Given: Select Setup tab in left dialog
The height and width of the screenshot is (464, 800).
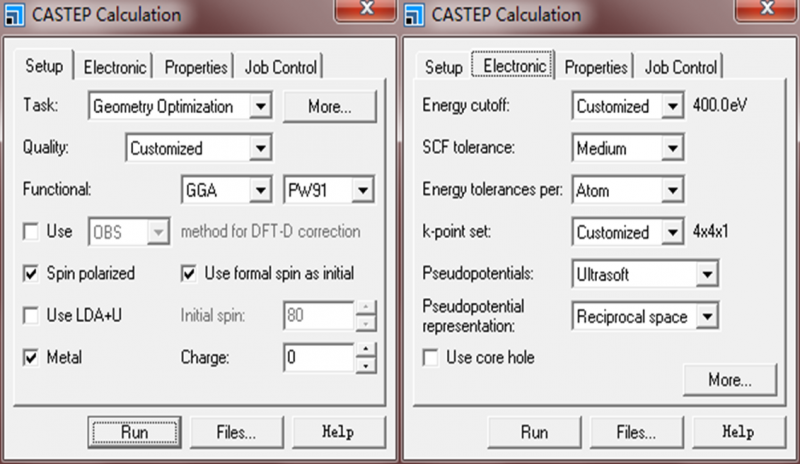Looking at the screenshot, I should click(44, 66).
